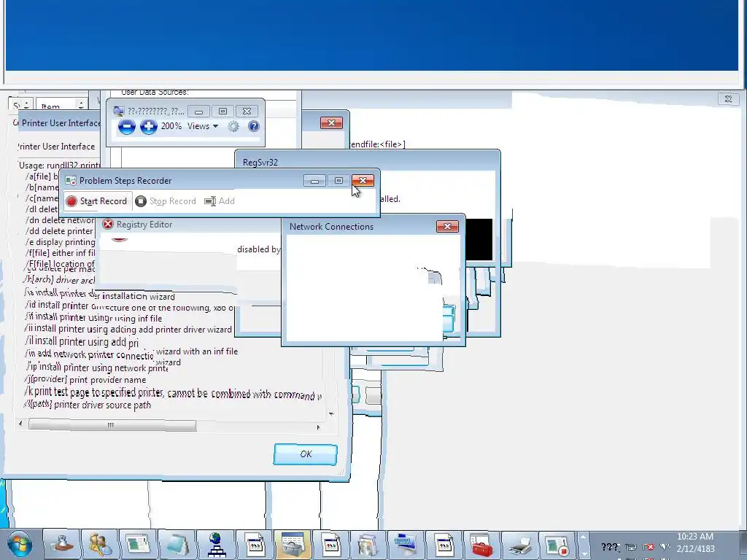Click the scroll down arrow in printer dialog
Screen dimensions: 747x560
point(332,414)
